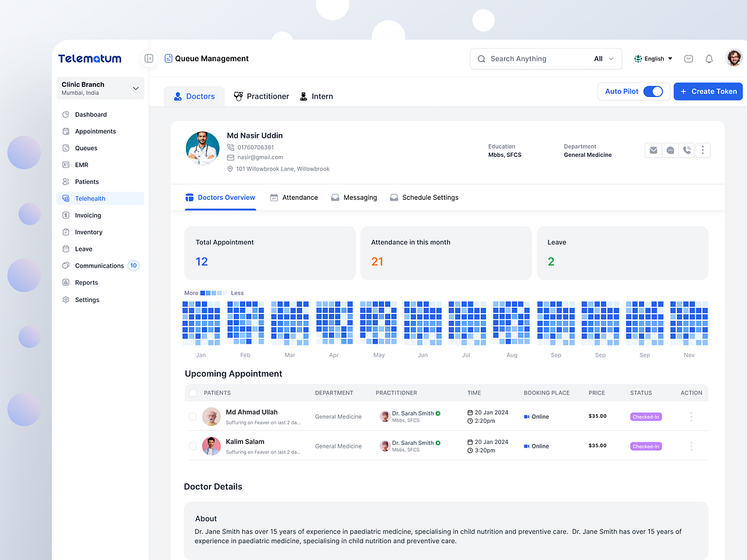Disable the Auto Pilot toggle
The height and width of the screenshot is (560, 747).
pos(654,91)
